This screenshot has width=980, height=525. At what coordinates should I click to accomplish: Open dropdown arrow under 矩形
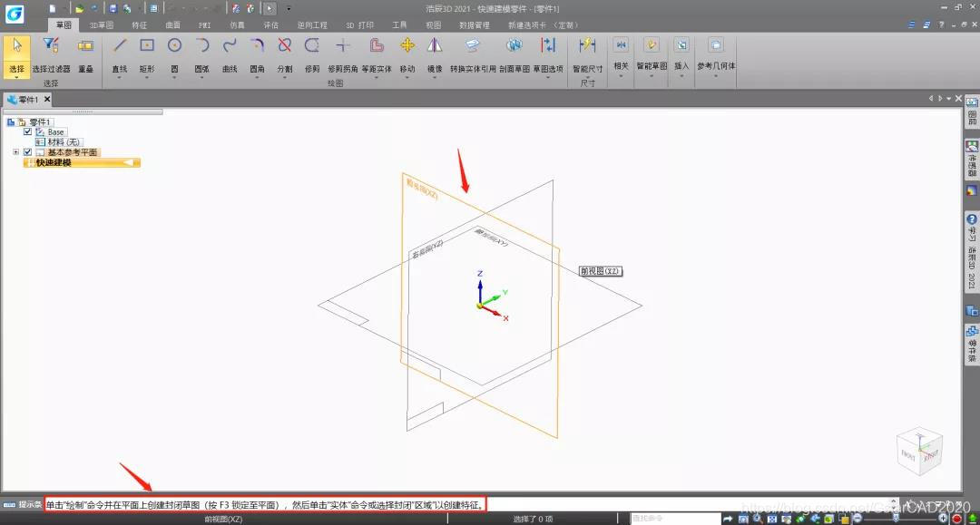pyautogui.click(x=147, y=77)
